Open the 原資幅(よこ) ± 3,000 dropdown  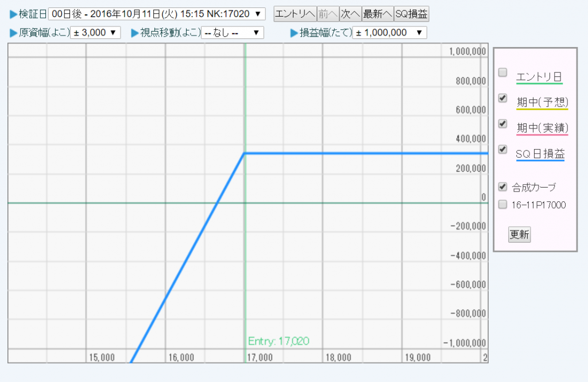pyautogui.click(x=95, y=33)
